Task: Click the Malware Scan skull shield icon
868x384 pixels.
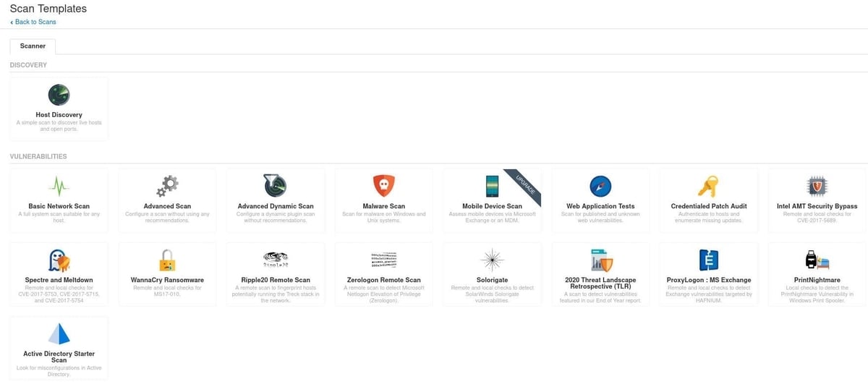Action: pyautogui.click(x=383, y=186)
